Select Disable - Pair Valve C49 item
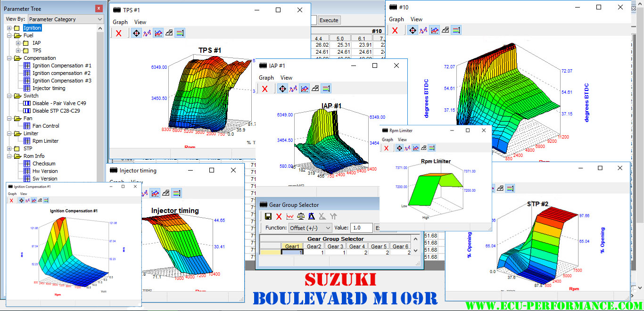This screenshot has height=311, width=644. point(59,103)
